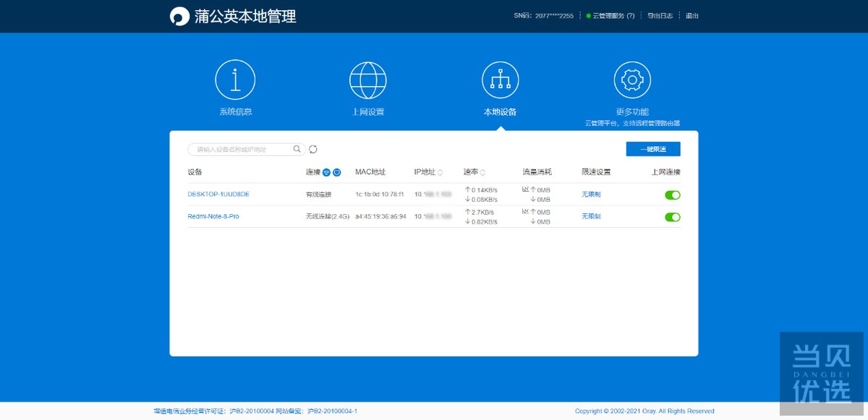Image resolution: width=868 pixels, height=420 pixels.
Task: Filter by wireless connection Wi-Fi icon
Action: tap(326, 172)
